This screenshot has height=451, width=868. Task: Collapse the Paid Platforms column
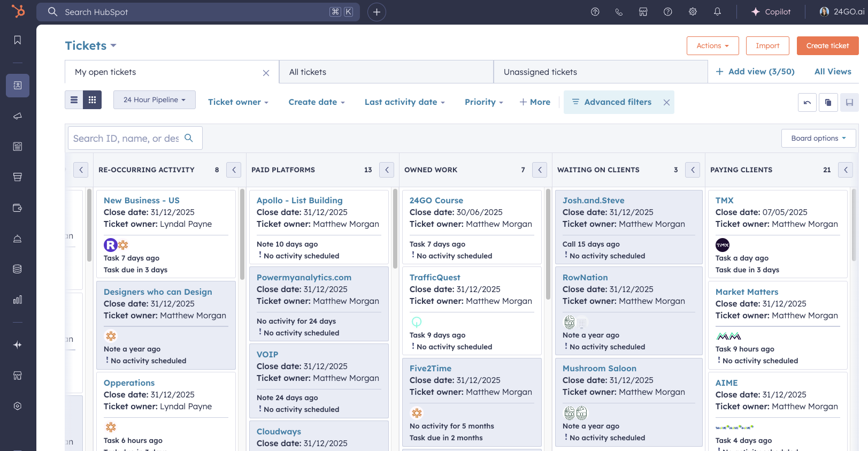[x=387, y=170]
